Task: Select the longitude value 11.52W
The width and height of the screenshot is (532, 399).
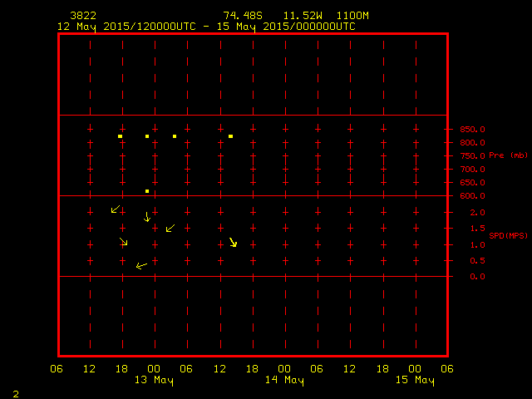Action: [x=303, y=16]
